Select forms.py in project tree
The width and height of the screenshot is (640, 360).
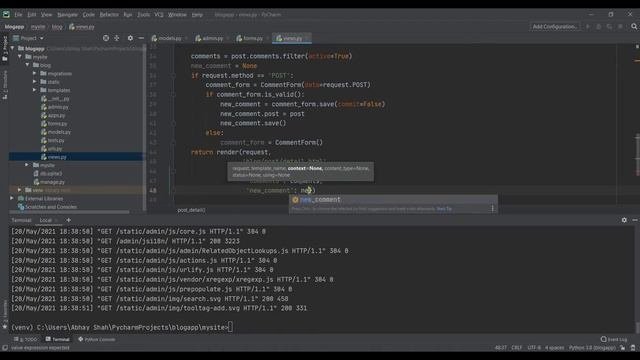pos(54,124)
